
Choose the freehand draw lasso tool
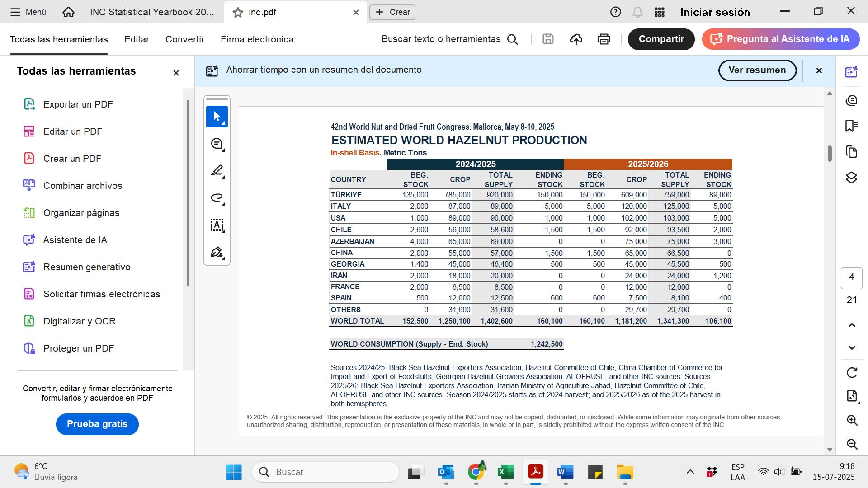point(217,198)
